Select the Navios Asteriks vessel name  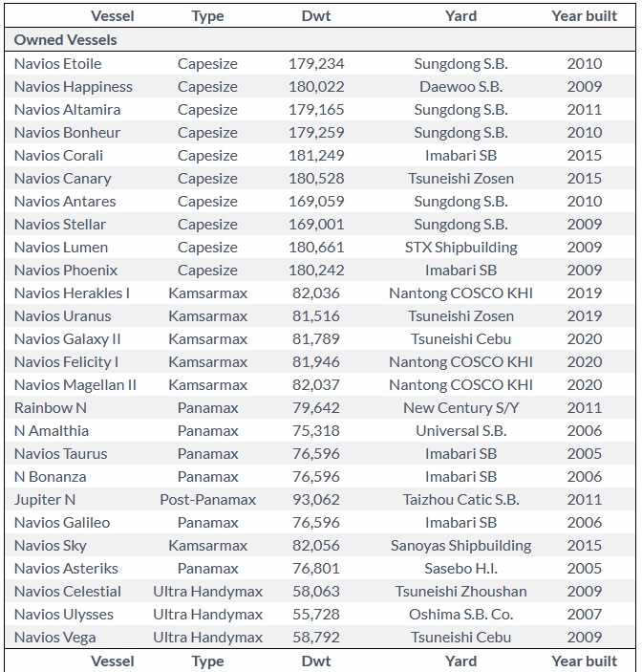tap(64, 569)
